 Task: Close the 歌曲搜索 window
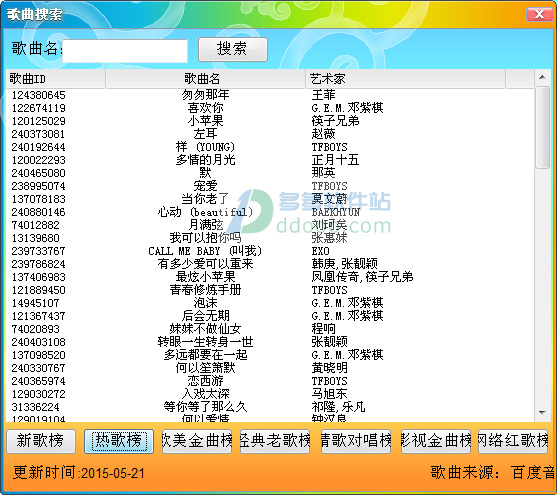pos(539,14)
